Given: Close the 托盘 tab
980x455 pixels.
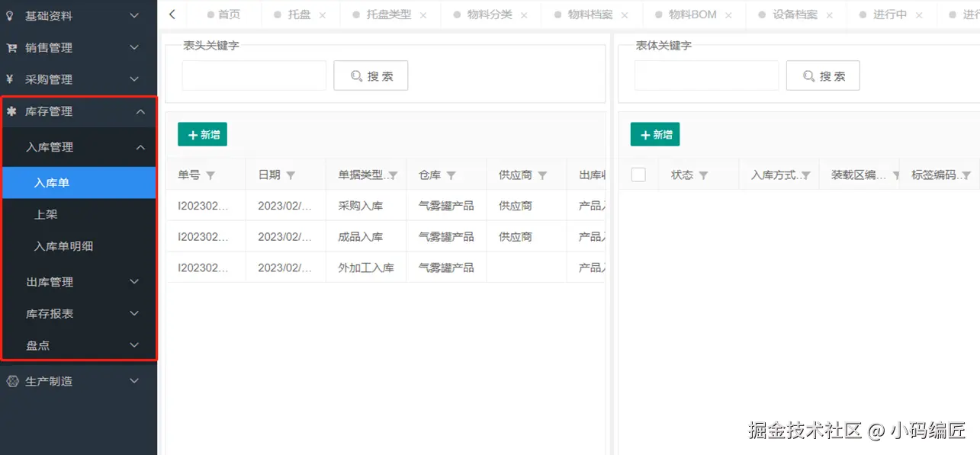Looking at the screenshot, I should click(x=323, y=15).
